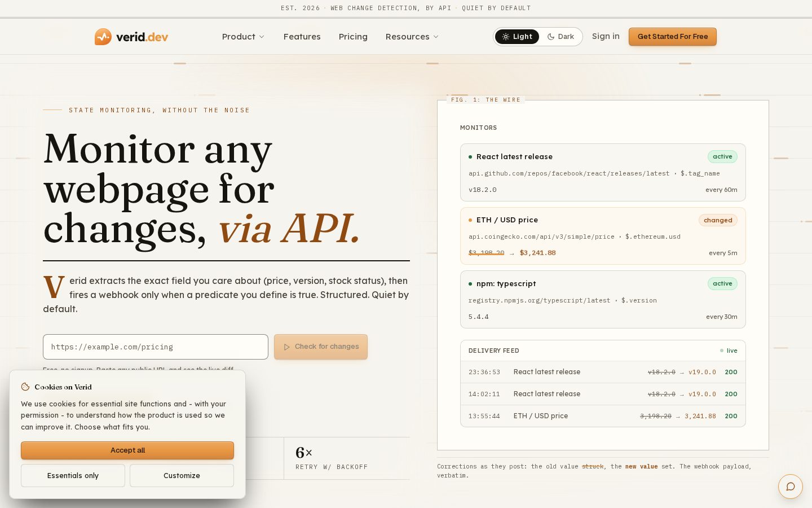The height and width of the screenshot is (508, 812).
Task: Click the cookie icon in consent banner
Action: (25, 387)
